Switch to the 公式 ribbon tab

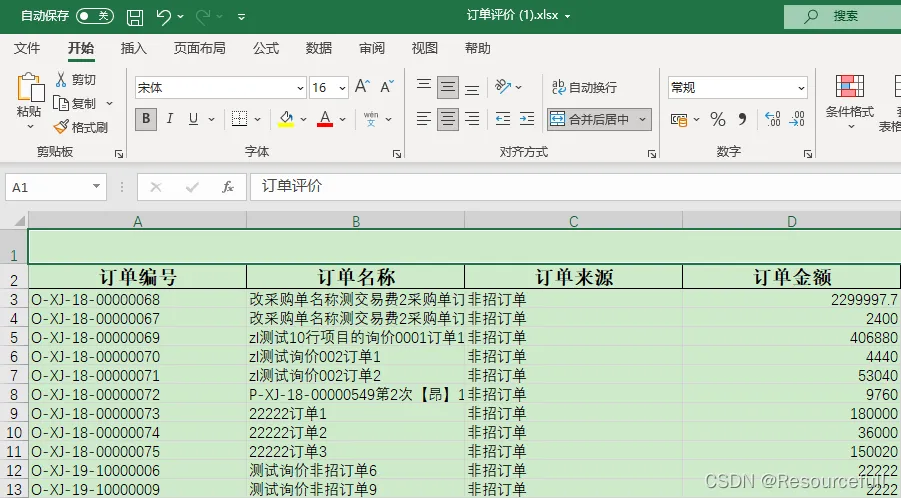point(266,48)
